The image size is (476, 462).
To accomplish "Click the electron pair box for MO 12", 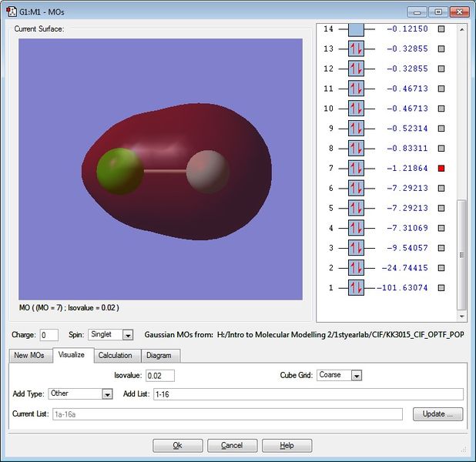I will [x=356, y=69].
